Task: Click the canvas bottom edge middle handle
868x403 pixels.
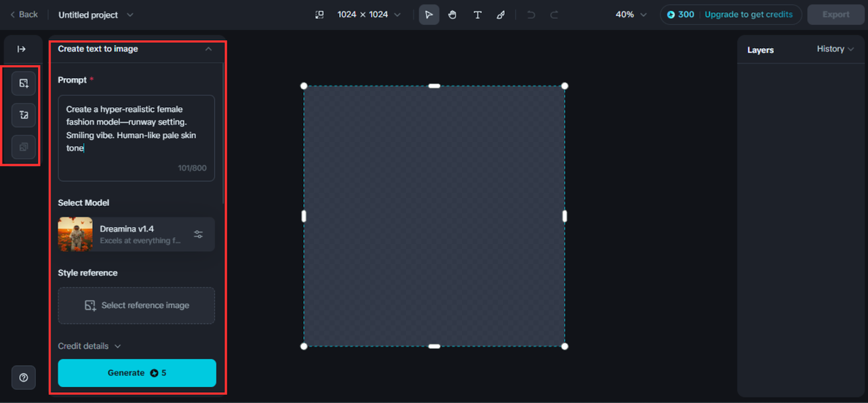Action: [434, 346]
